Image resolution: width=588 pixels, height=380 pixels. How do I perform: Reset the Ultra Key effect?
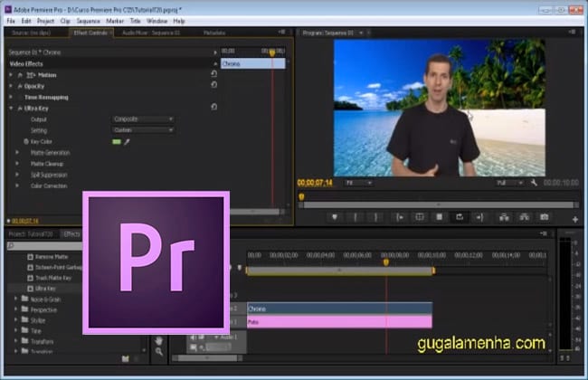(213, 107)
